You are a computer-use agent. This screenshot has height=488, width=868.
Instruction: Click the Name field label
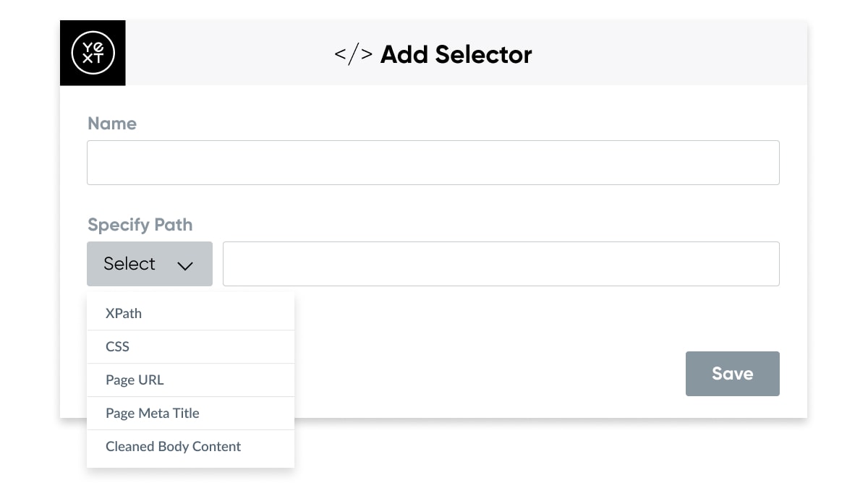coord(112,124)
